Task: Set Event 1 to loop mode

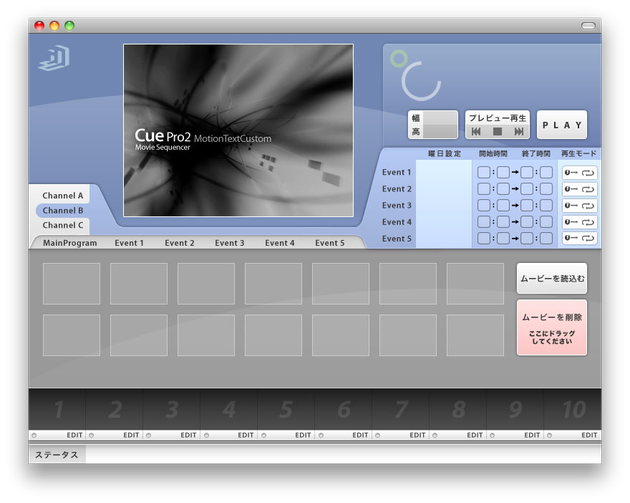Action: pyautogui.click(x=588, y=173)
